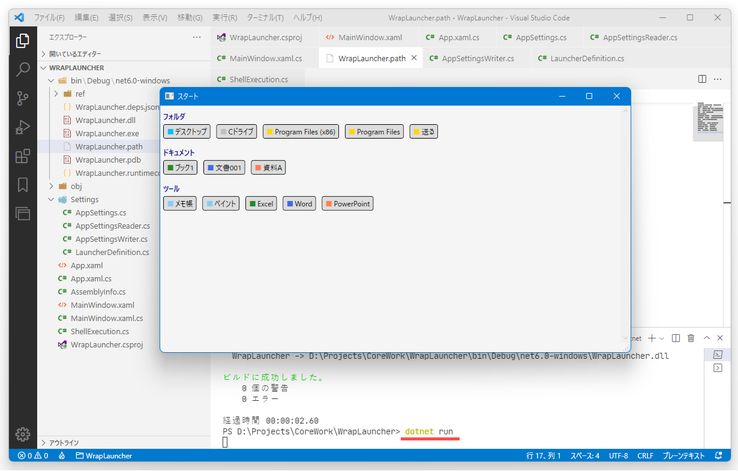Viewport: 738px width, 471px height.
Task: Open errors and warnings status indicator
Action: [x=33, y=455]
